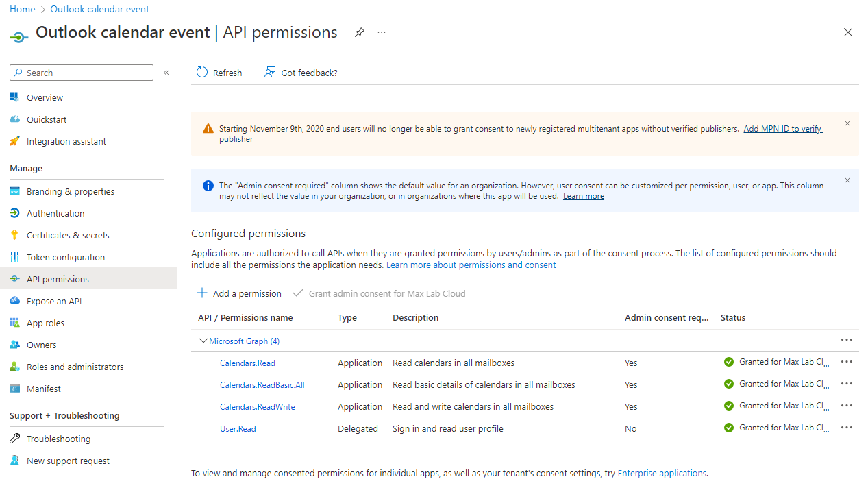Click Granted status for Calendars.Read row
Image resolution: width=868 pixels, height=490 pixels.
(777, 362)
